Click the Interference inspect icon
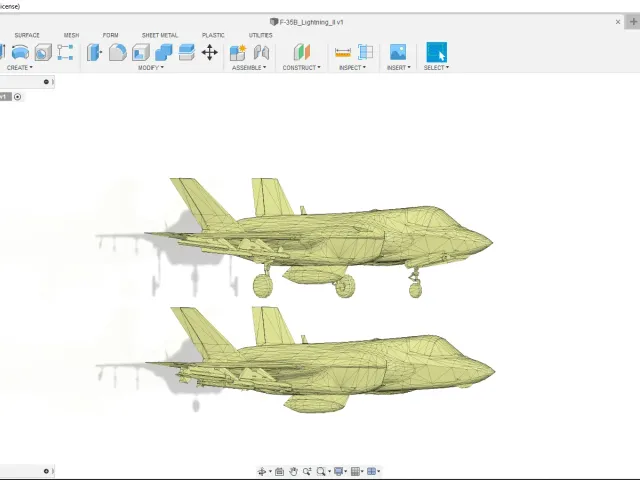 tap(365, 52)
